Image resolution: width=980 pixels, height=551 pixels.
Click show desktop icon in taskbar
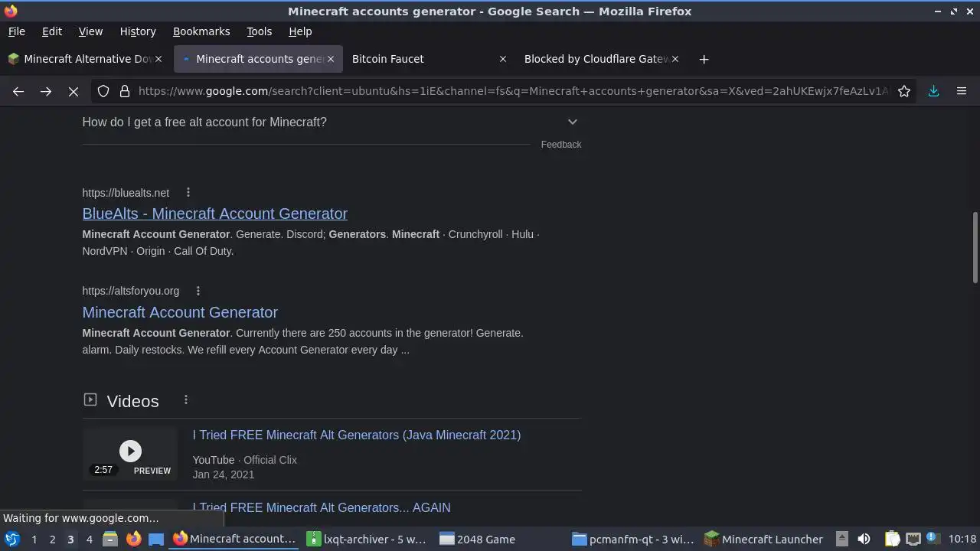(x=156, y=540)
